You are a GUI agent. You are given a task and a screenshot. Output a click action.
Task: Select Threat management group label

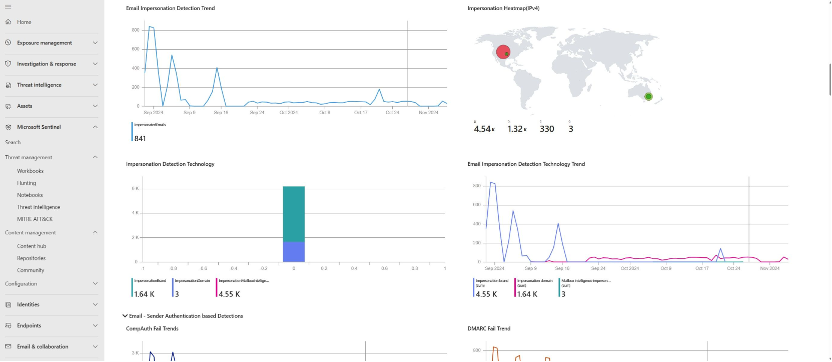[29, 157]
